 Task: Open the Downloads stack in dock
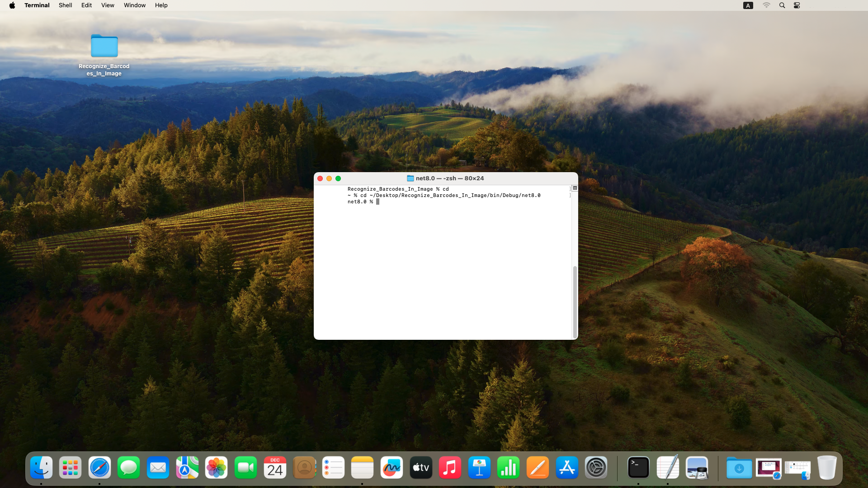tap(739, 468)
